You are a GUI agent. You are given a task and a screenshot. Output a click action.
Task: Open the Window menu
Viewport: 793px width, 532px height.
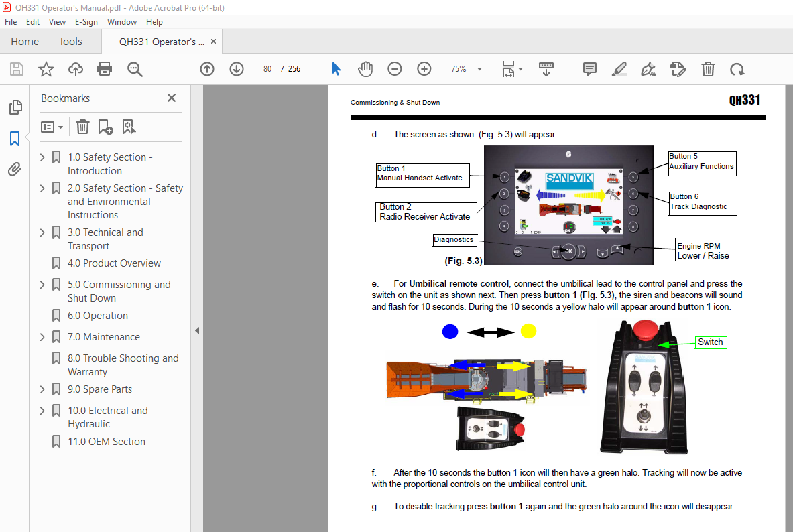[122, 22]
